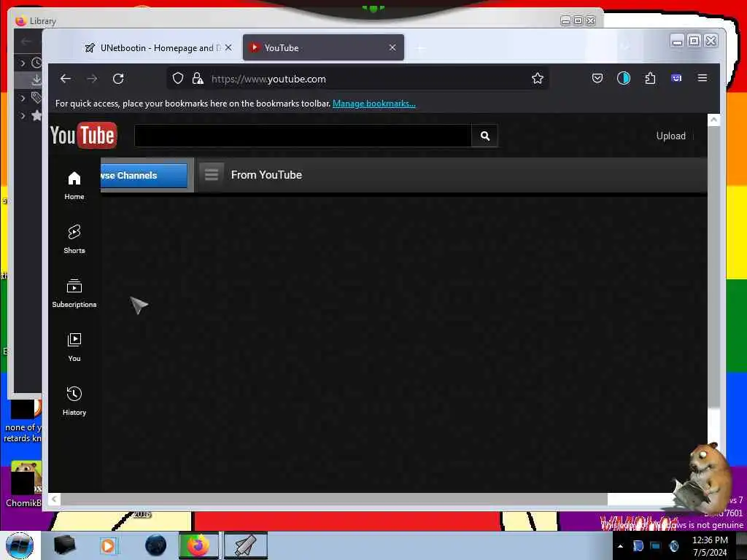Open the media player taskbar icon
Image resolution: width=747 pixels, height=560 pixels.
coord(108,545)
